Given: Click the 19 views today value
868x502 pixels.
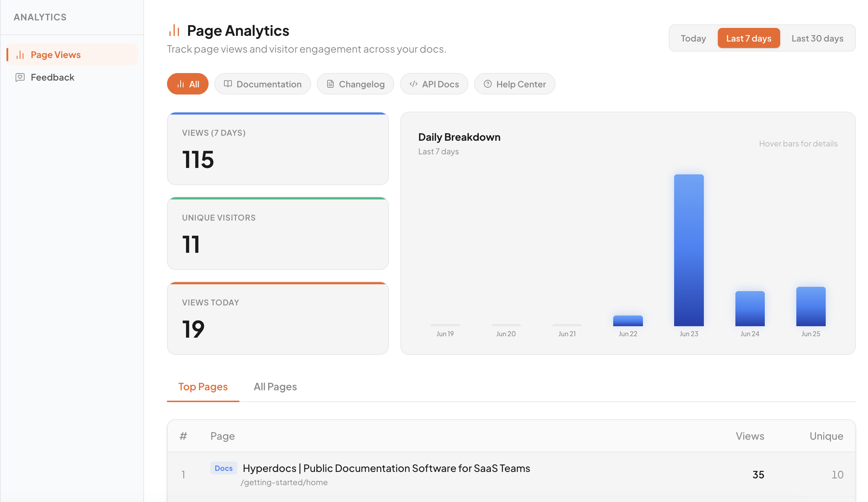Looking at the screenshot, I should 193,329.
